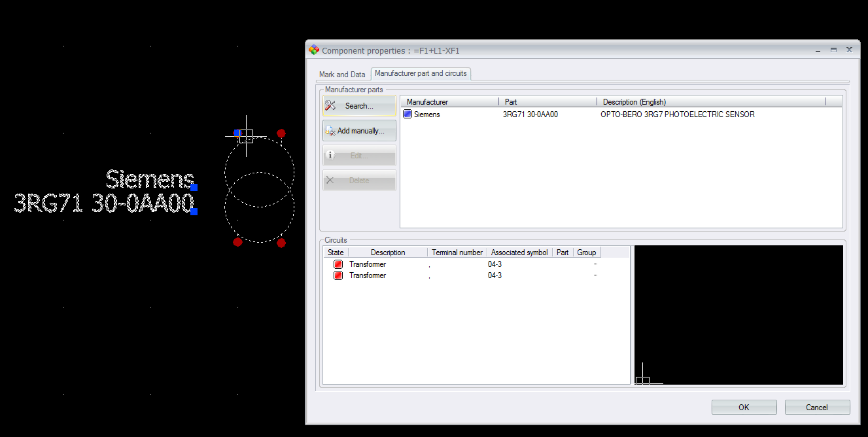Click the red state icon of the second Transformer

click(x=338, y=275)
